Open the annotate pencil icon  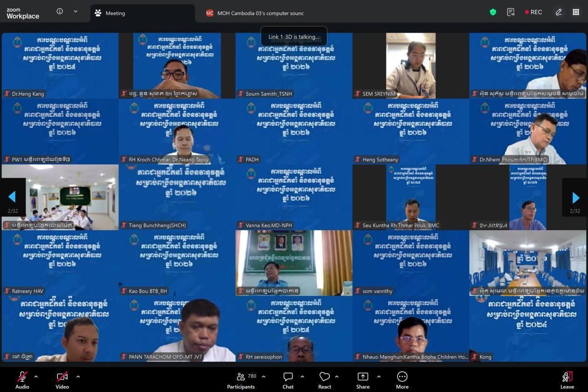point(559,12)
